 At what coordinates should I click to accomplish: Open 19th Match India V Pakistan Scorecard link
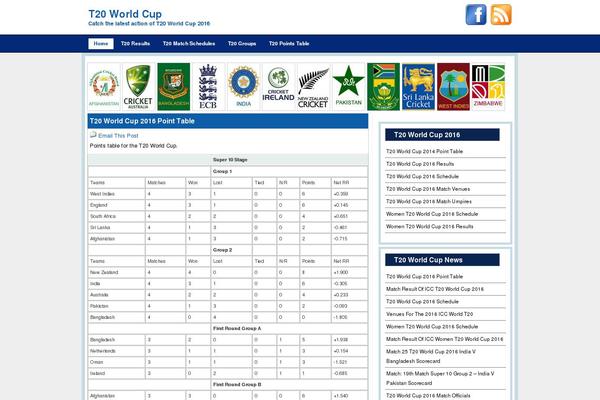tap(440, 378)
